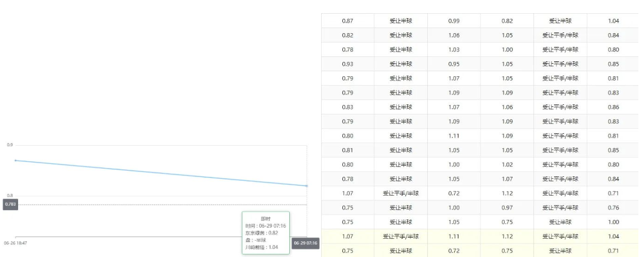Select the 0.99 odds cell in the table
The height and width of the screenshot is (257, 644).
pyautogui.click(x=454, y=21)
